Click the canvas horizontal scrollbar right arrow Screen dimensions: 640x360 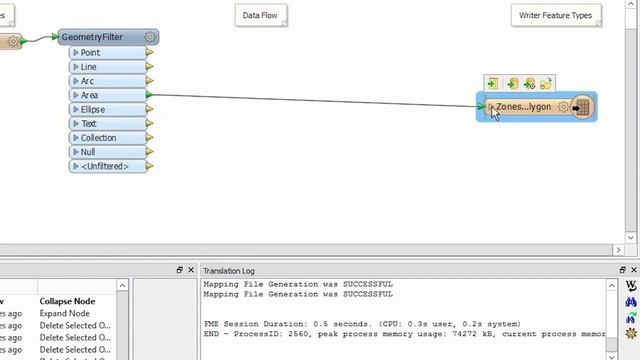(x=618, y=250)
